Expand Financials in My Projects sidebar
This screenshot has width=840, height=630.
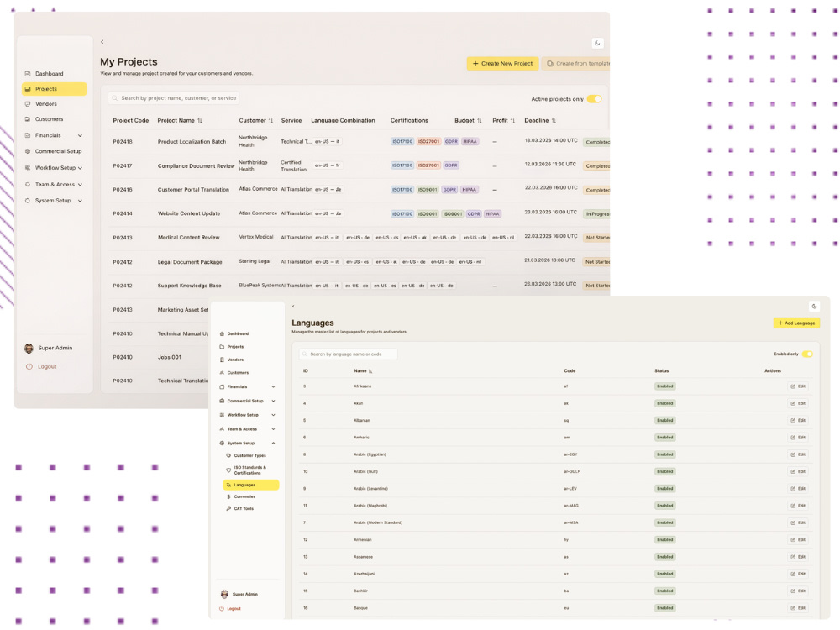(x=80, y=135)
